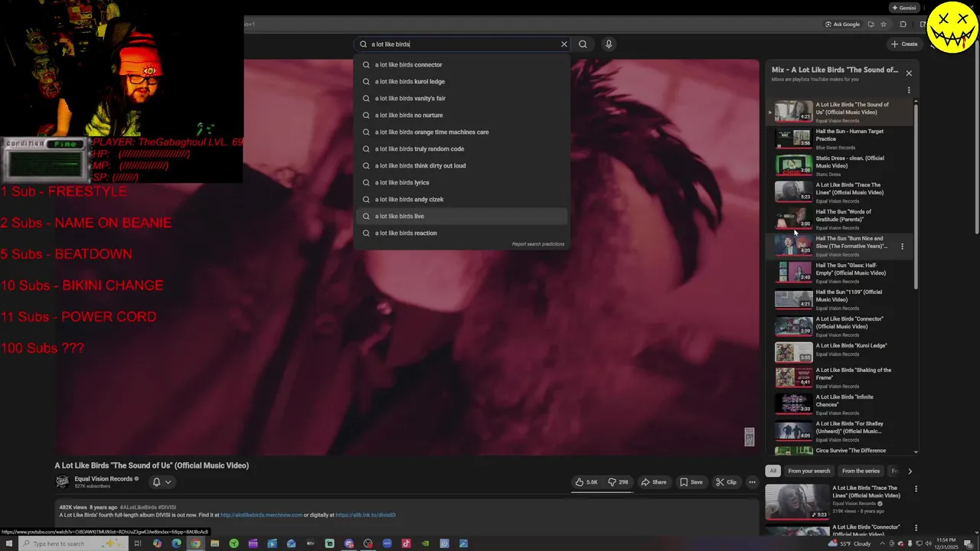Play Hail the Sun '1109' in the playlist
The height and width of the screenshot is (551, 980).
click(838, 299)
